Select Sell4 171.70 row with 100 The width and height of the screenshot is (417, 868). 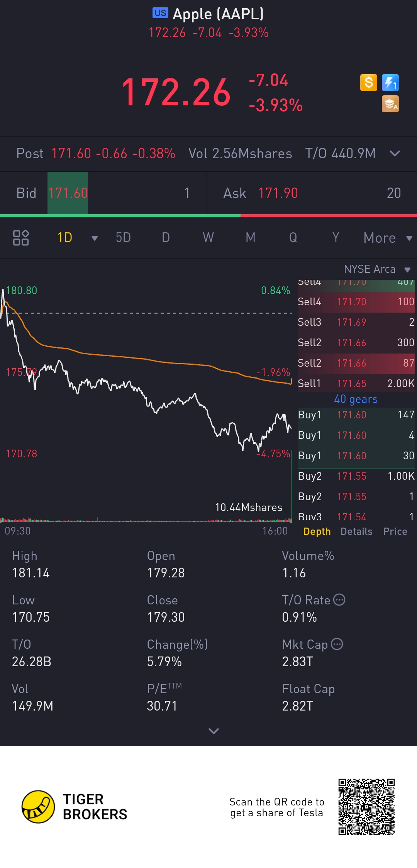point(356,302)
